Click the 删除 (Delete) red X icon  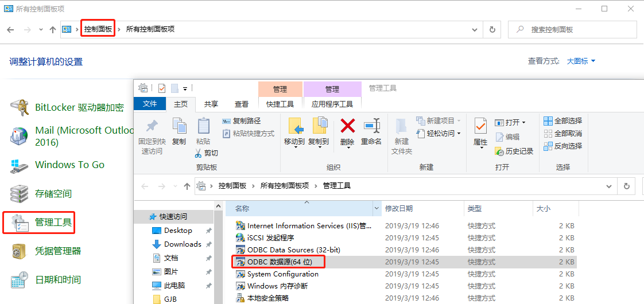tap(347, 126)
